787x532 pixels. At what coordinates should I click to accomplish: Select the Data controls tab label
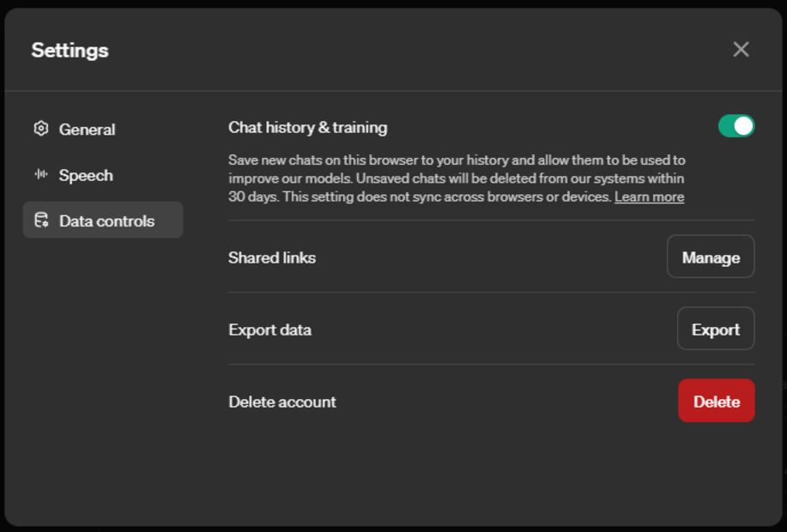pos(106,221)
